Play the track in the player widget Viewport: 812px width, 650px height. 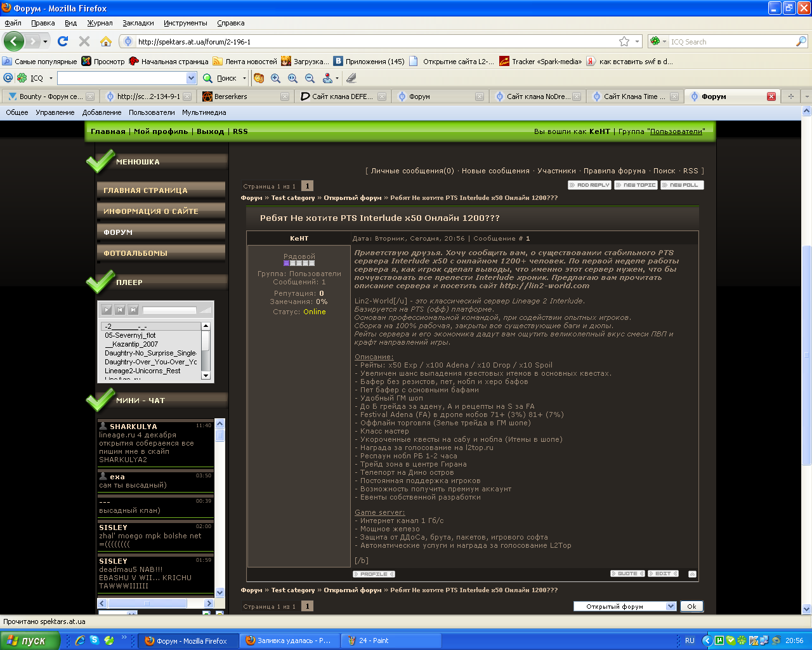(107, 310)
